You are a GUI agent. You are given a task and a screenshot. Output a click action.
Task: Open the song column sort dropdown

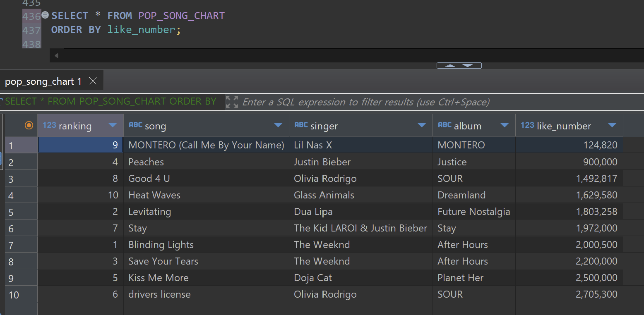(278, 125)
